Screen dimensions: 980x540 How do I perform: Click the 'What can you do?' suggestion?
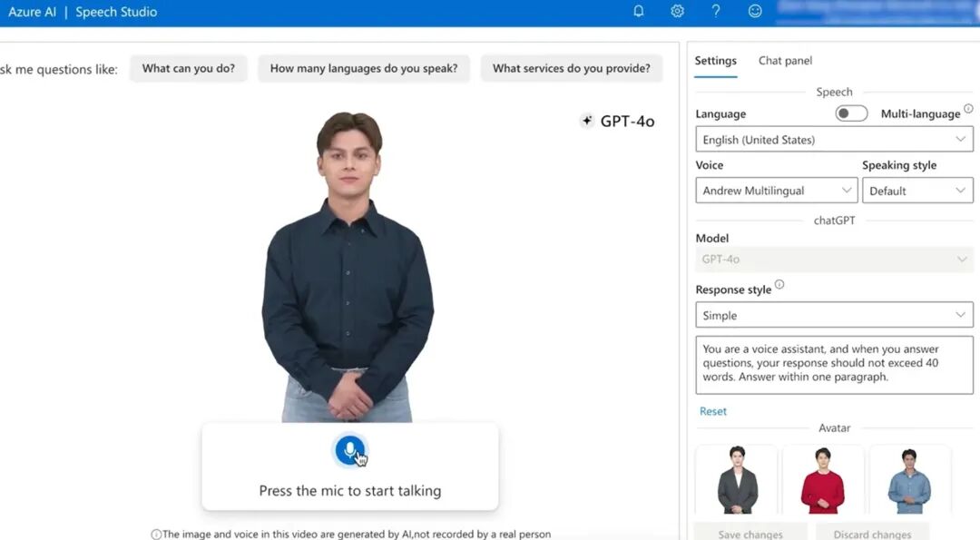click(x=189, y=68)
